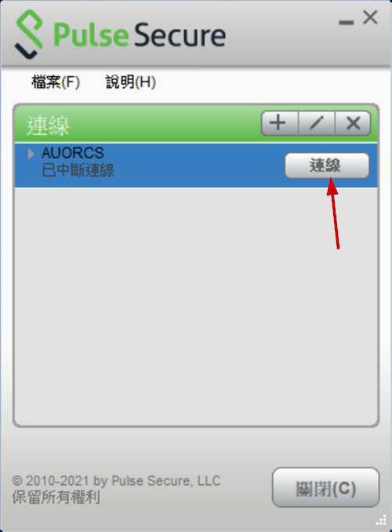392x532 pixels.
Task: Minimize the Pulse Secure window
Action: click(347, 23)
